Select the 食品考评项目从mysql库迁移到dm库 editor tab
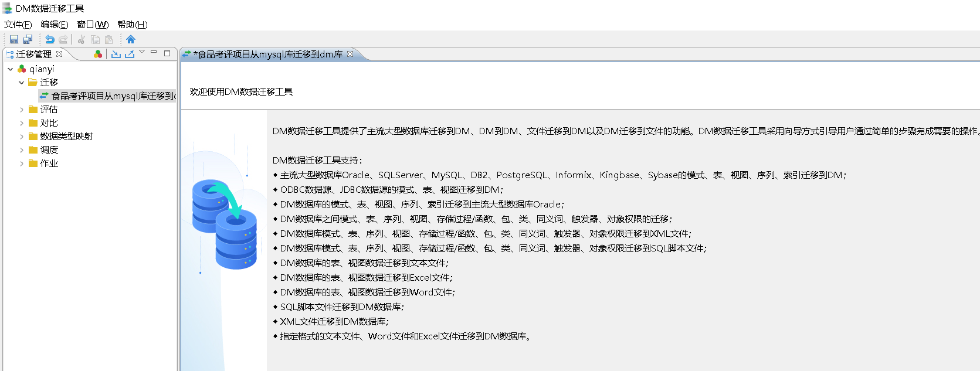The width and height of the screenshot is (980, 371). coord(268,54)
